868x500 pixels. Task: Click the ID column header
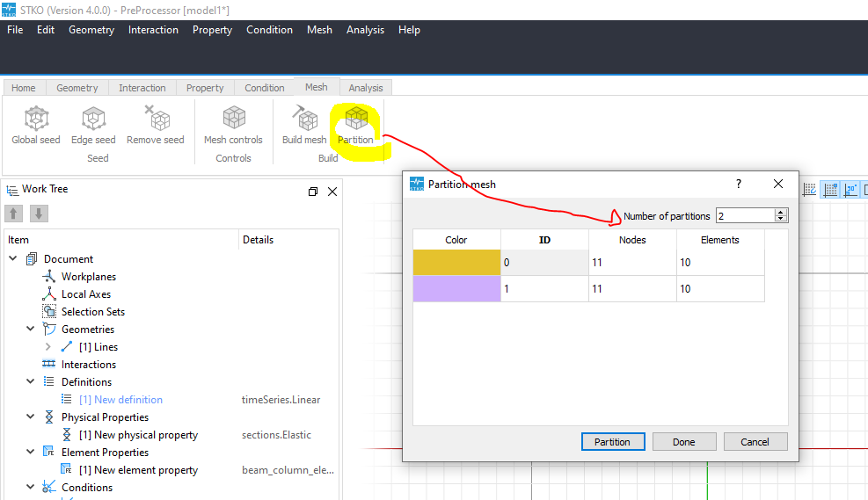click(x=544, y=240)
